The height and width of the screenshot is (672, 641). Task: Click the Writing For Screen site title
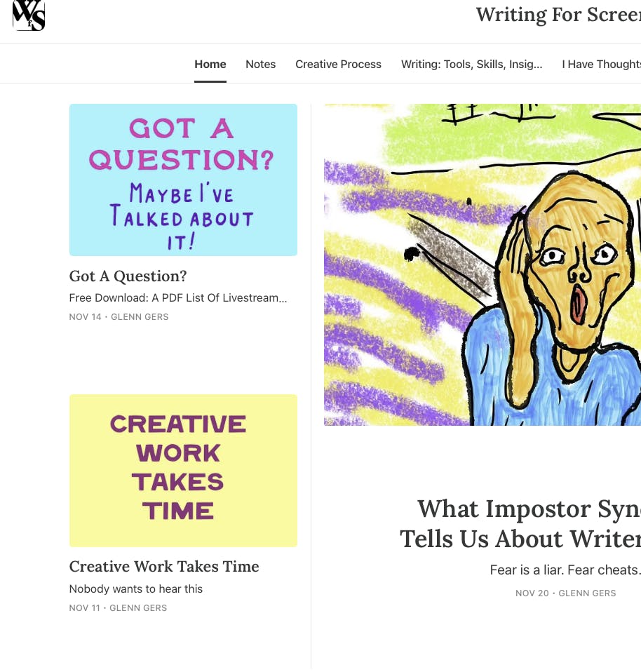click(558, 15)
